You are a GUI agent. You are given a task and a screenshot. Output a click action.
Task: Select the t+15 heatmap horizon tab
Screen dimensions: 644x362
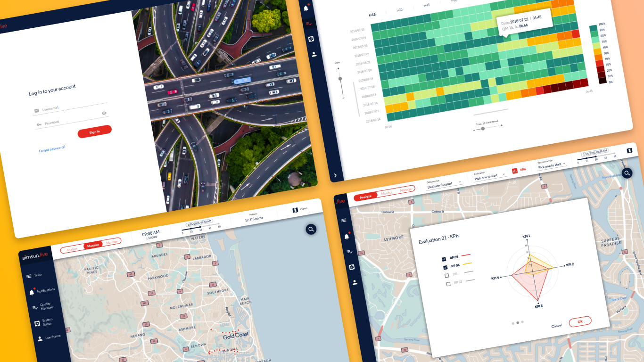coord(372,15)
